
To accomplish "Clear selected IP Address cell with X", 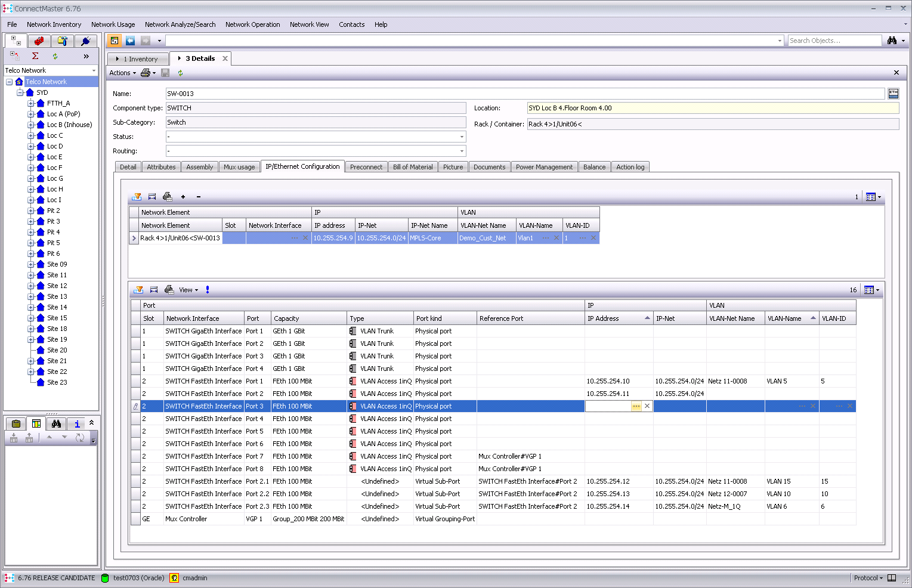I will [x=647, y=406].
